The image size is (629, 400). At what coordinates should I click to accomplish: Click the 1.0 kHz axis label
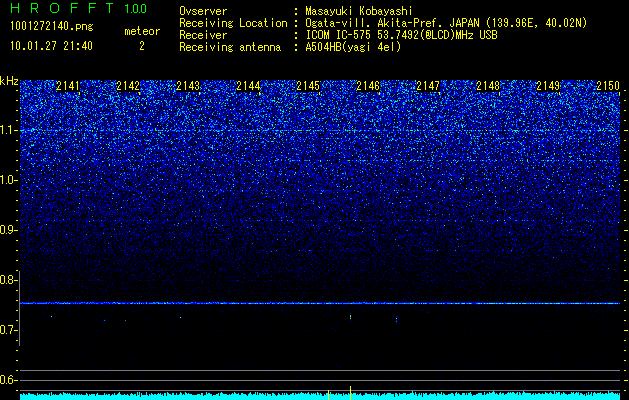click(9, 180)
